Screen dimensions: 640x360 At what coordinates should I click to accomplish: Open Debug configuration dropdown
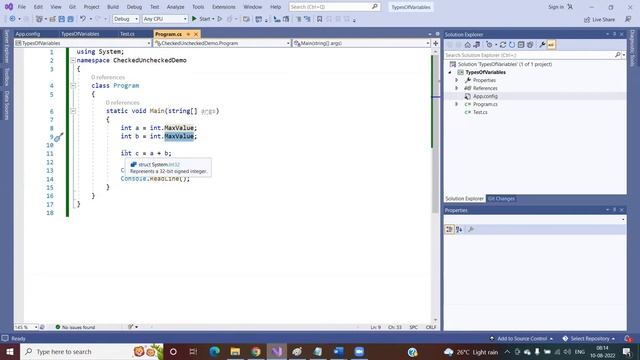coord(126,19)
